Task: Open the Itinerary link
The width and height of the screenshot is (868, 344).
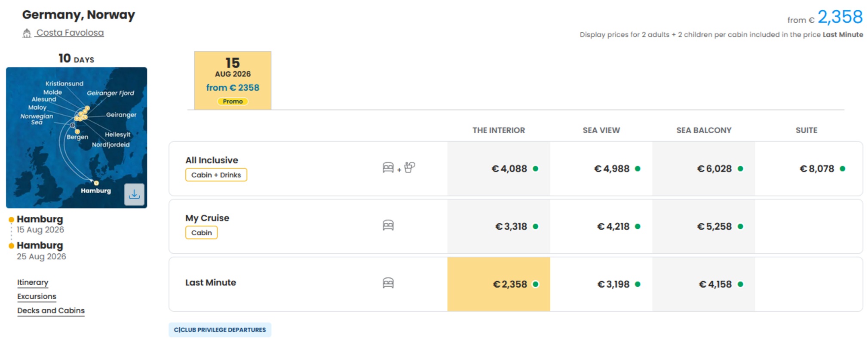Action: [33, 283]
